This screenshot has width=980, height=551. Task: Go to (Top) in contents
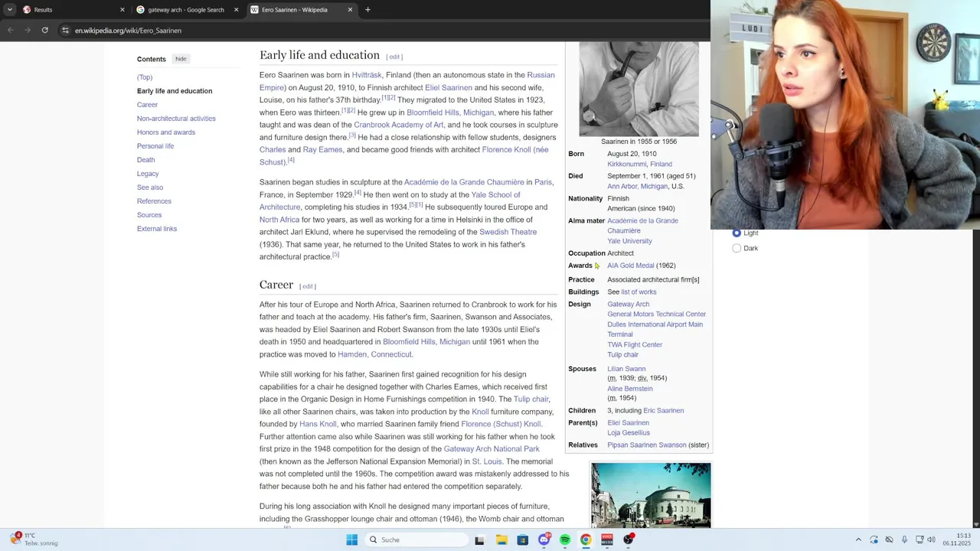click(x=145, y=77)
